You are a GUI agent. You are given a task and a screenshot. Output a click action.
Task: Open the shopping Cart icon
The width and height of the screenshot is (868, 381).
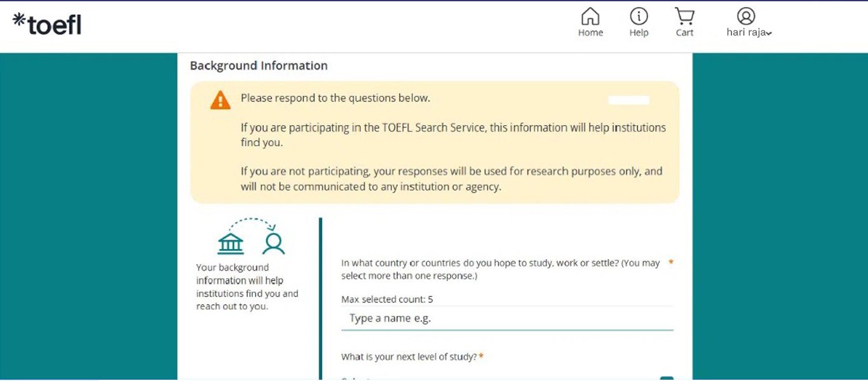(684, 16)
